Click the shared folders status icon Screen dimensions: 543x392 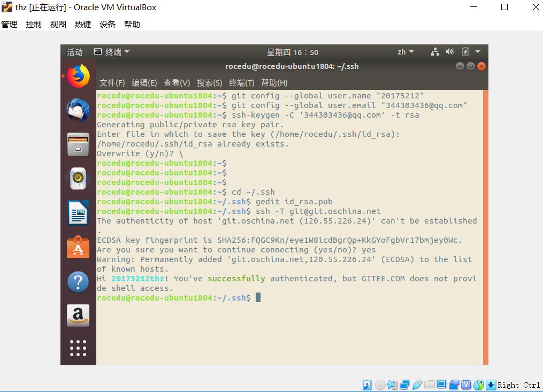(430, 385)
